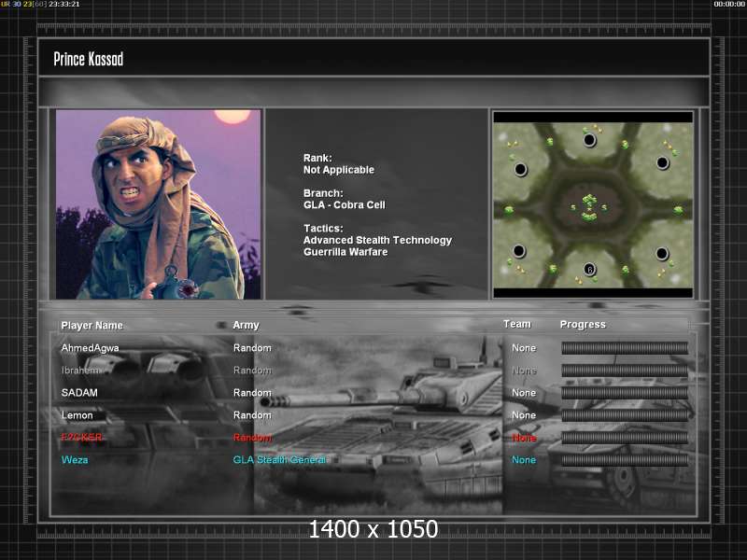Screen dimensions: 747x560
Task: Click Lemon's Random army entry
Action: [252, 415]
